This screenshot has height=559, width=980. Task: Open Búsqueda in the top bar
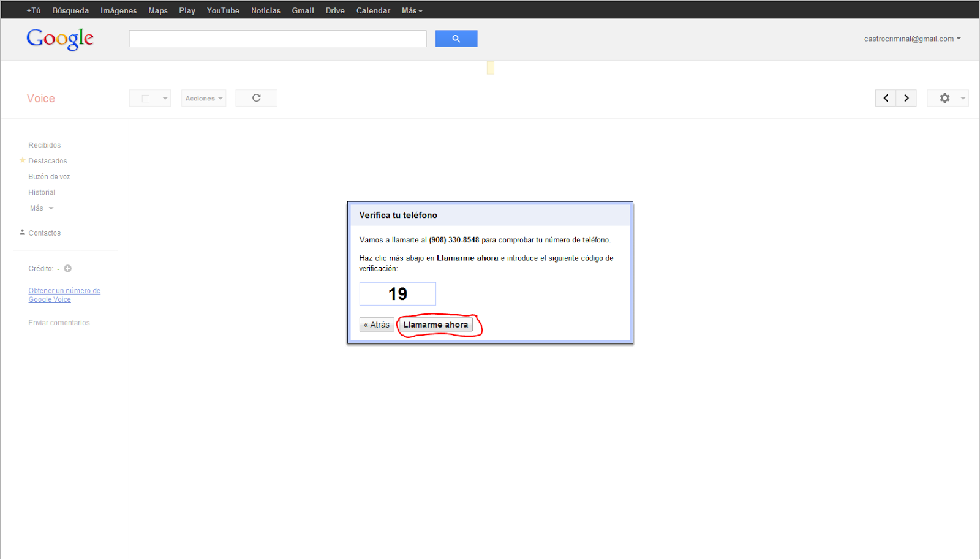tap(70, 10)
